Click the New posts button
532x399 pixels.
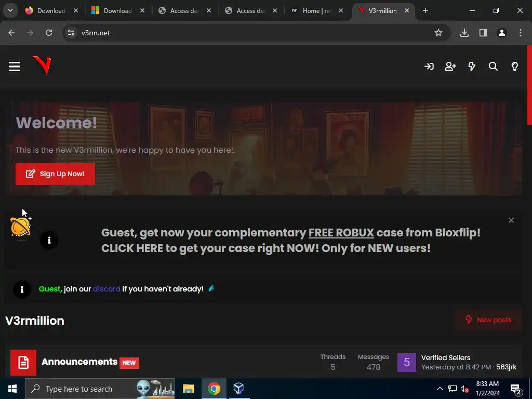coord(488,320)
